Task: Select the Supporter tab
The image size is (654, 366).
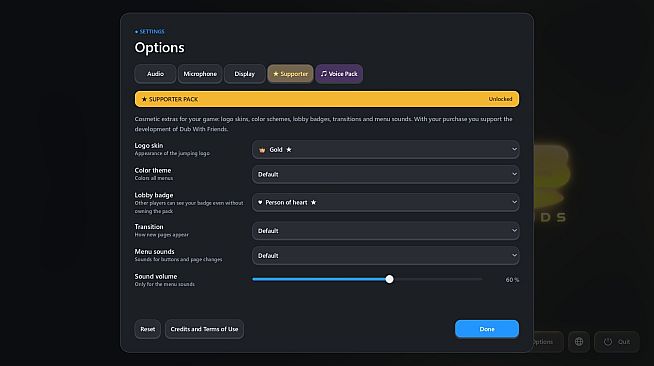Action: coord(290,74)
